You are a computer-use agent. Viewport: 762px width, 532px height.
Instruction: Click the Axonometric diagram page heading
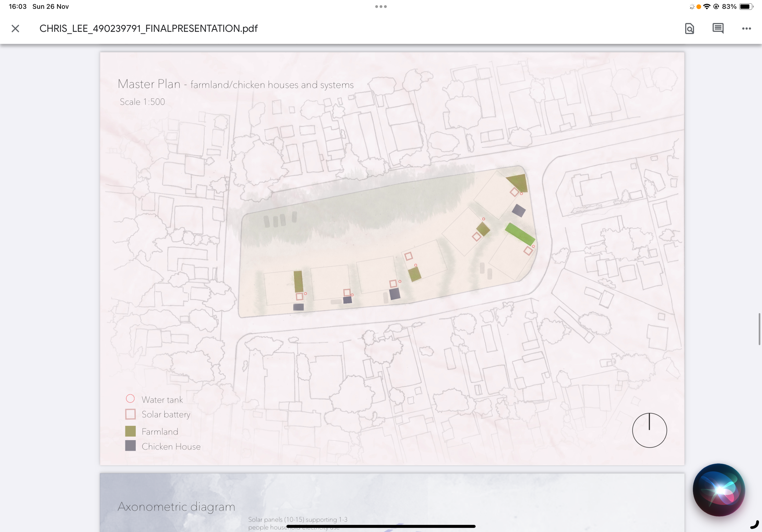tap(176, 507)
